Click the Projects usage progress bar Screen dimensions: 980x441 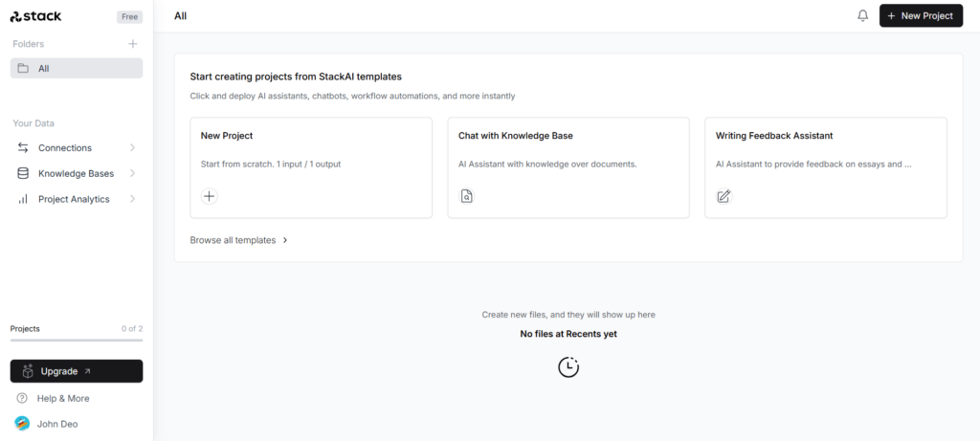point(77,340)
